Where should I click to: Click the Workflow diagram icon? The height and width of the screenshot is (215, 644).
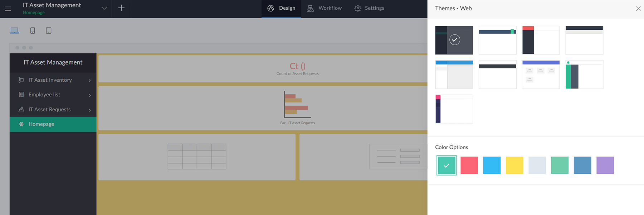tap(310, 8)
